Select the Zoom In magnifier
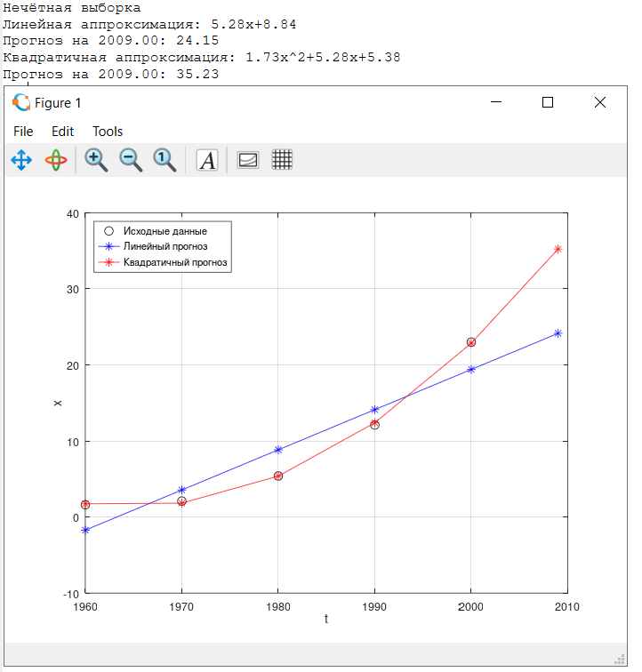The image size is (642, 672). click(96, 160)
